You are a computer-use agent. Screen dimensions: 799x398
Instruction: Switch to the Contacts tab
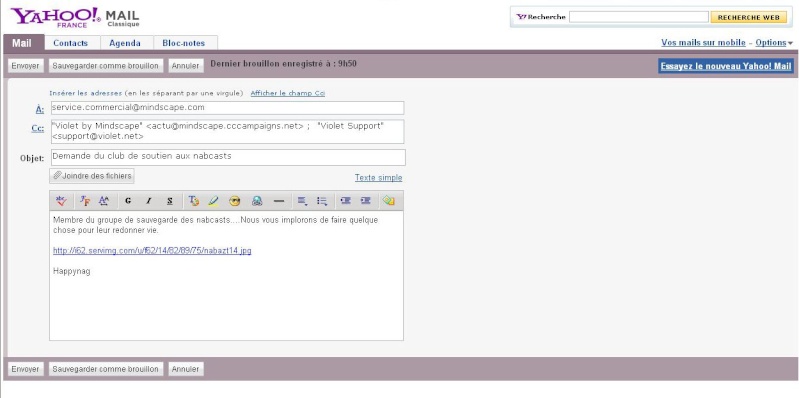[x=70, y=43]
